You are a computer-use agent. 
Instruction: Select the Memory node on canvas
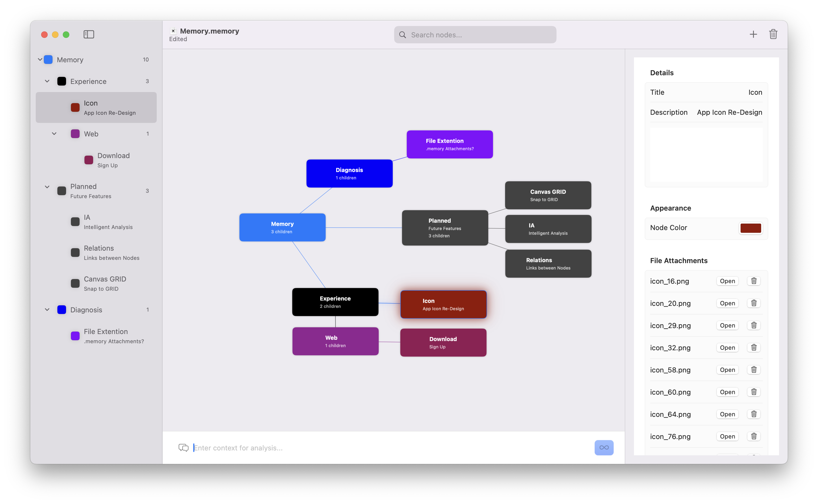282,227
